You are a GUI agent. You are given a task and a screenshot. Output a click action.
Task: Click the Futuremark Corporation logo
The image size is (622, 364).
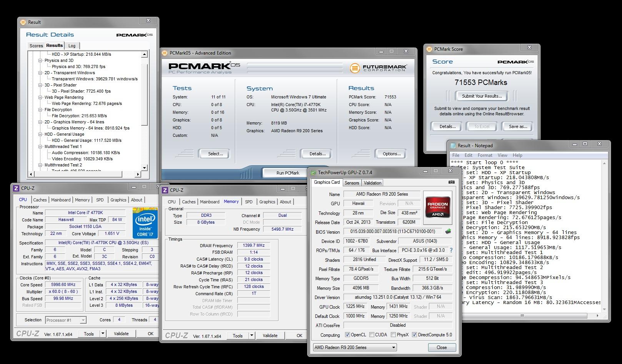(x=378, y=68)
